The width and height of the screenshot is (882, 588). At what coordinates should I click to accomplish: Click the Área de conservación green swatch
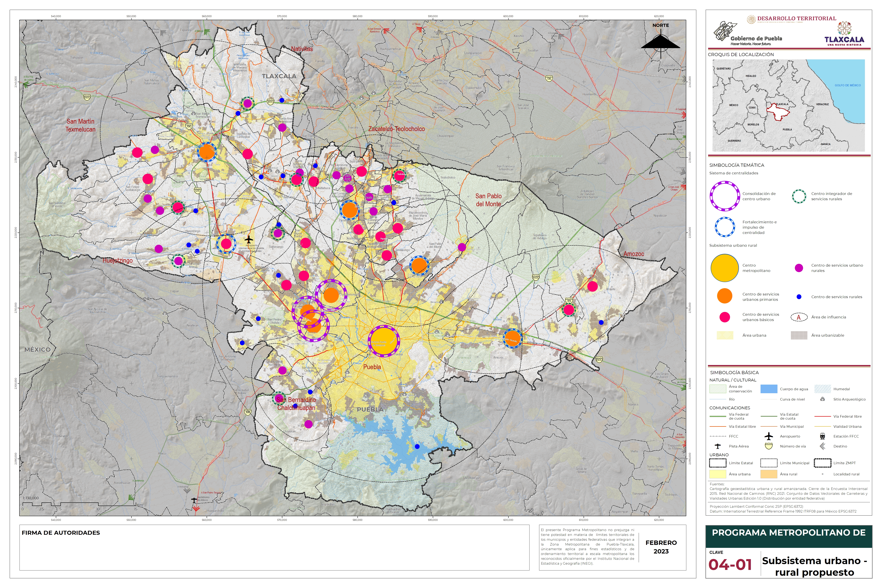[x=717, y=389]
